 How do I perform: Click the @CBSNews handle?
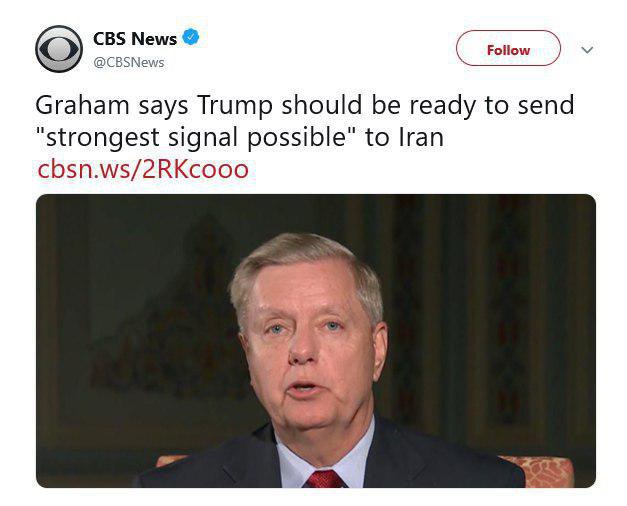(129, 62)
